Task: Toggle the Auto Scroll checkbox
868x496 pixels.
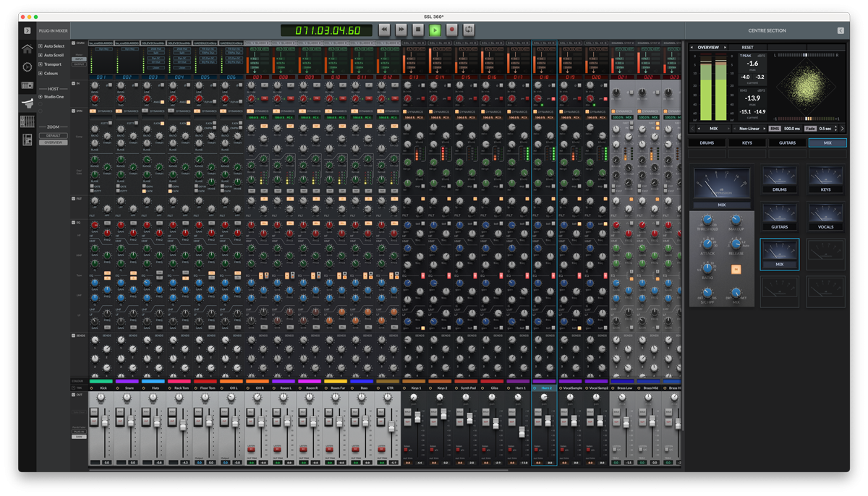Action: 41,55
